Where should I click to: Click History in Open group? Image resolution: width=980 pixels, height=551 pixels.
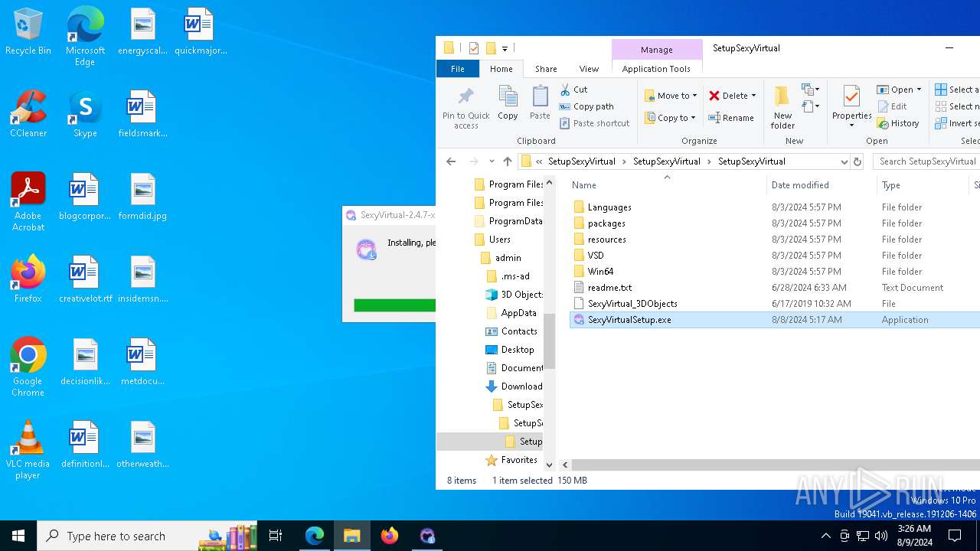(898, 123)
